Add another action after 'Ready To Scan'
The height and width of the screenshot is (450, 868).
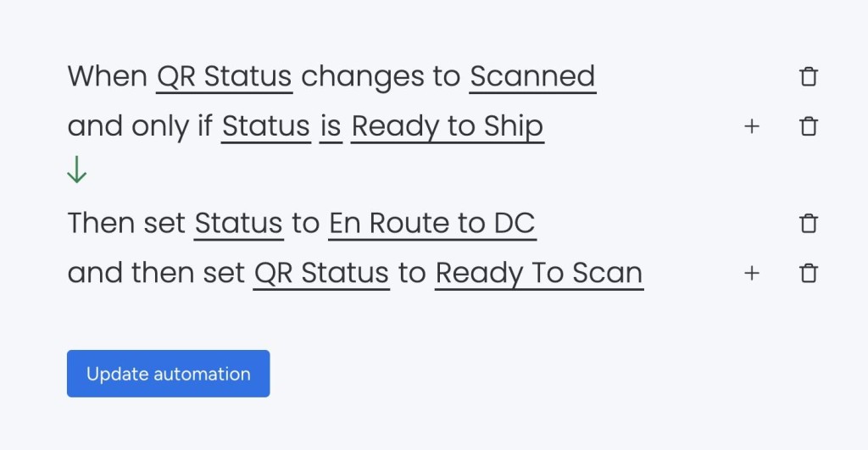pyautogui.click(x=751, y=274)
